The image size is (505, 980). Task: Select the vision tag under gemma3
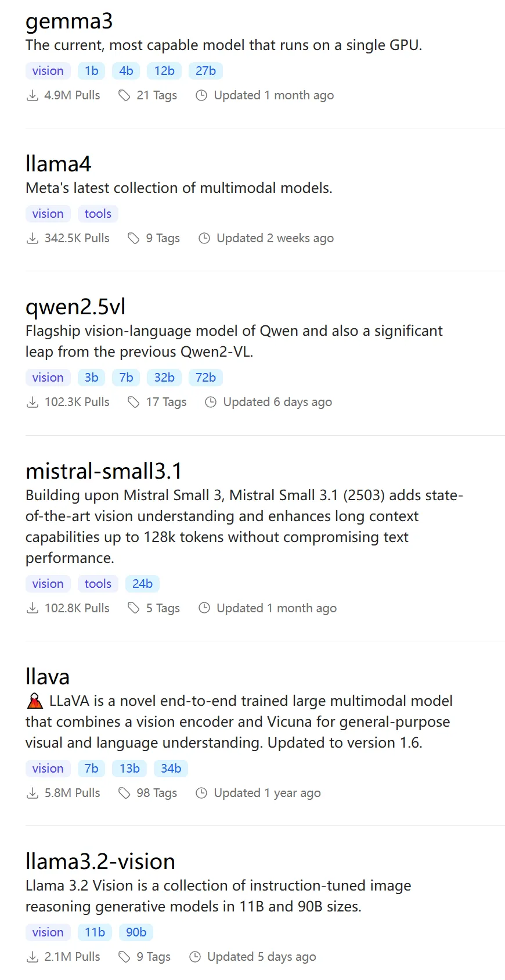tap(48, 70)
